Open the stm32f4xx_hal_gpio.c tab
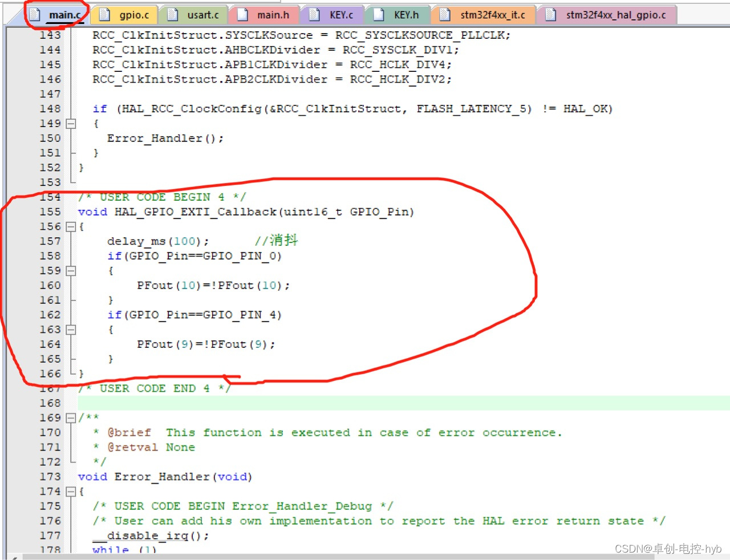This screenshot has width=730, height=560. click(x=607, y=15)
